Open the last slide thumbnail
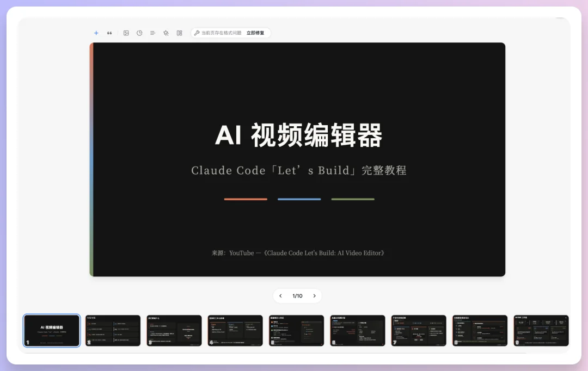 541,330
